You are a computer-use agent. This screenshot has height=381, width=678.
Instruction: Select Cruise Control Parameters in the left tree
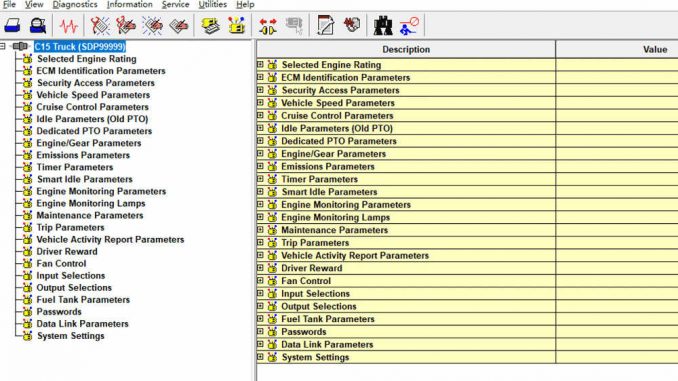coord(92,107)
